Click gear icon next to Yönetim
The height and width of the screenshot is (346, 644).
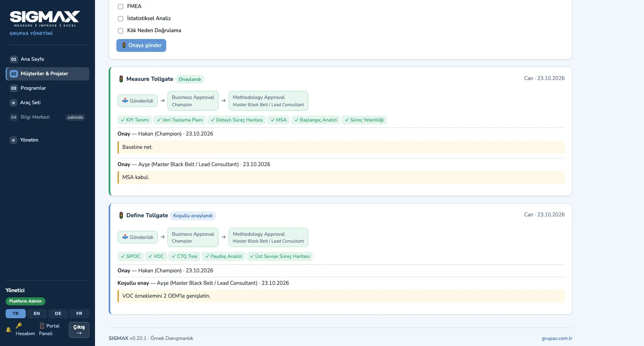(x=13, y=140)
